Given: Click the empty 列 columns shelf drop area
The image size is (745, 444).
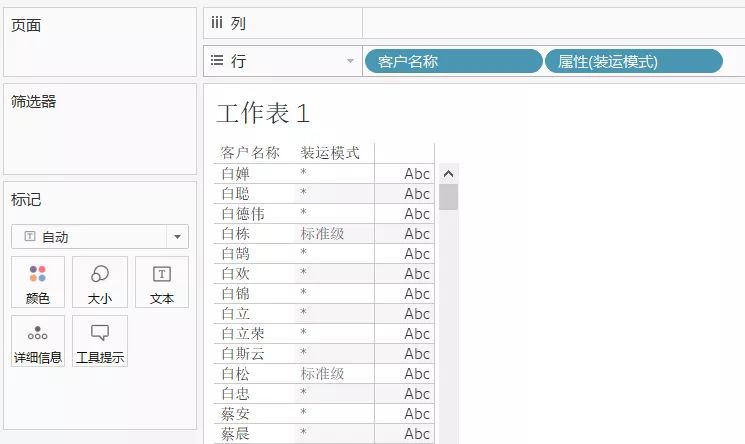Looking at the screenshot, I should (554, 23).
